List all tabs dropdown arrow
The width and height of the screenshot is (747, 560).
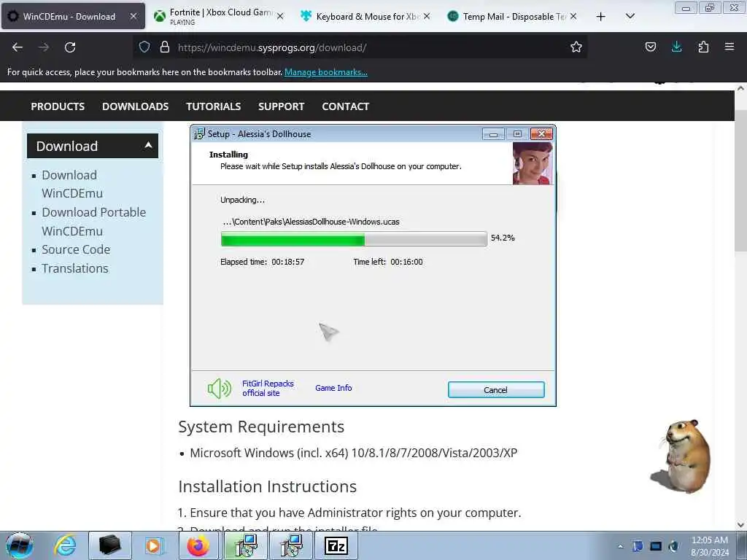(x=630, y=16)
